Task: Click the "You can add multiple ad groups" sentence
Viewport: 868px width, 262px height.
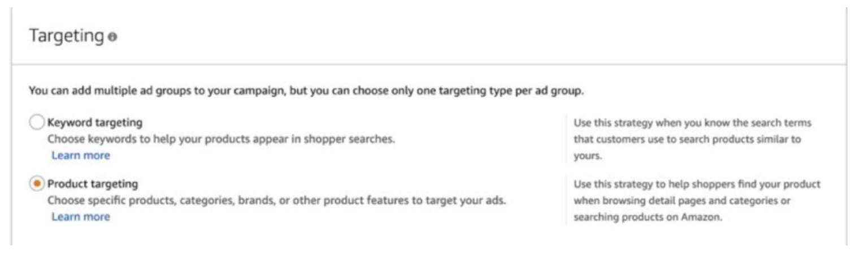Action: (305, 91)
